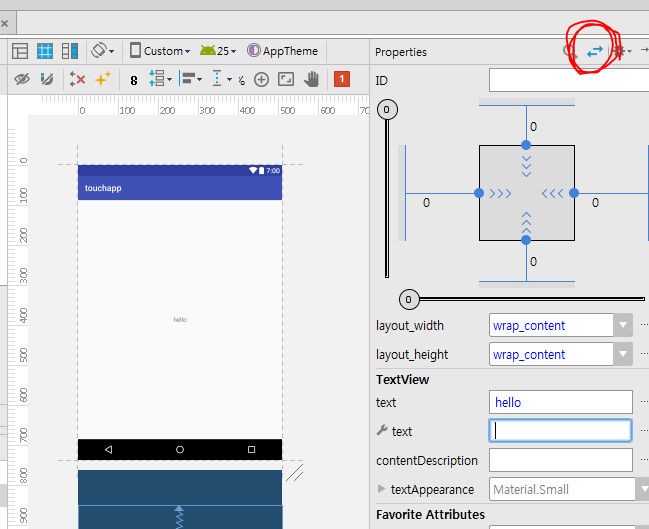Open the AppTheme theme selector
This screenshot has height=529, width=649.
282,51
